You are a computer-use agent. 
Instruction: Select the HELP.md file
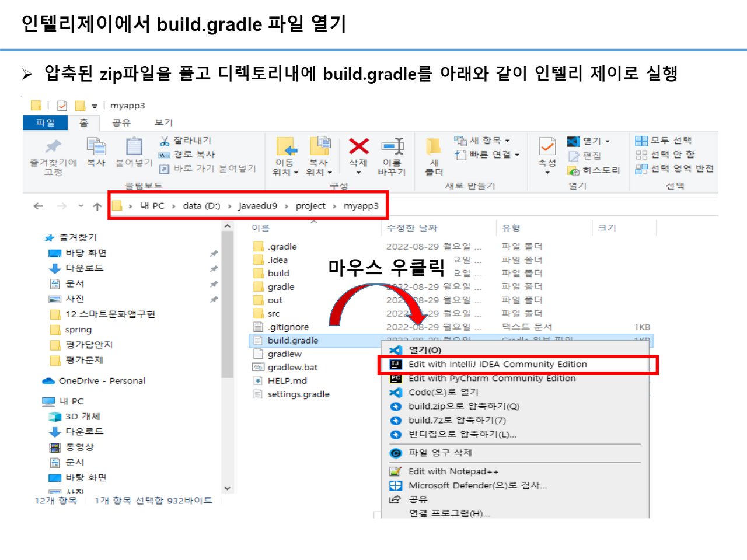click(x=287, y=381)
